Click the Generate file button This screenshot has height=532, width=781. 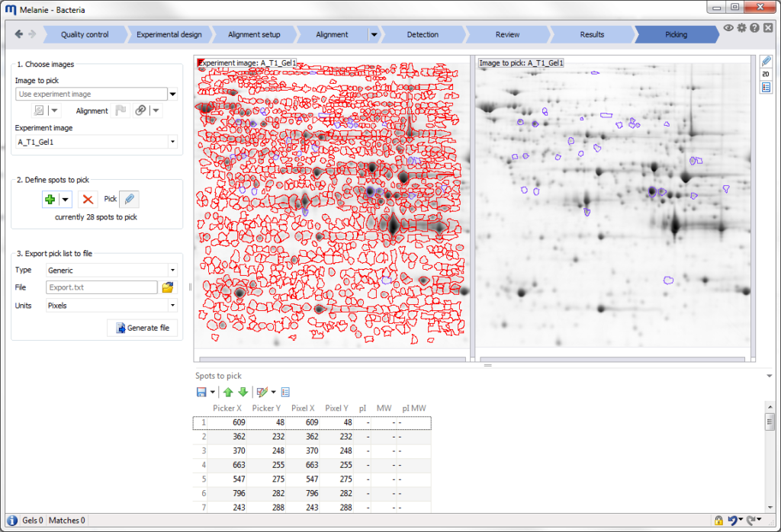coord(143,328)
